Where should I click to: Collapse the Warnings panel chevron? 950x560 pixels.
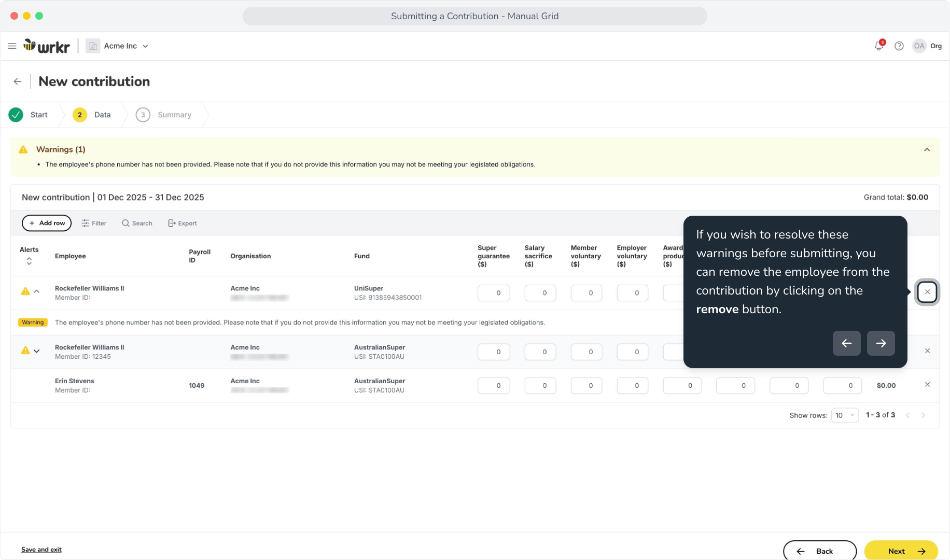point(927,150)
